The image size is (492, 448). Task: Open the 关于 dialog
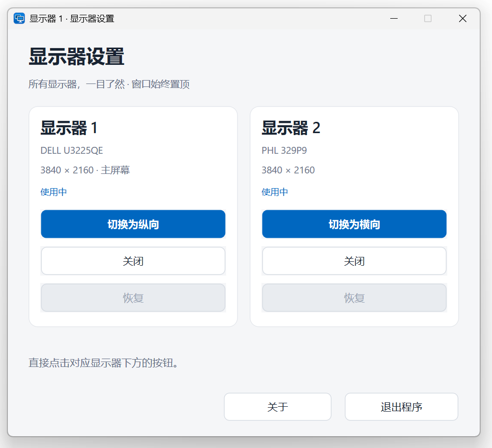click(278, 407)
